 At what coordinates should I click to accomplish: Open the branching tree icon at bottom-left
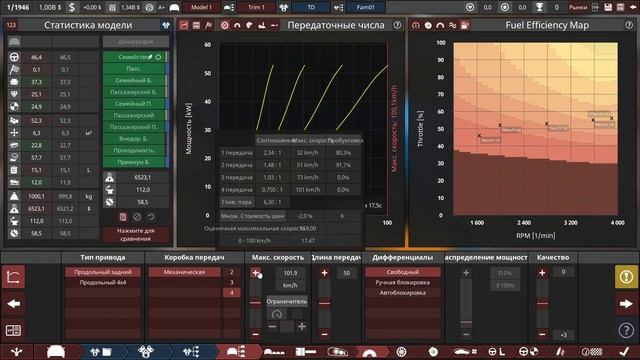[16, 351]
